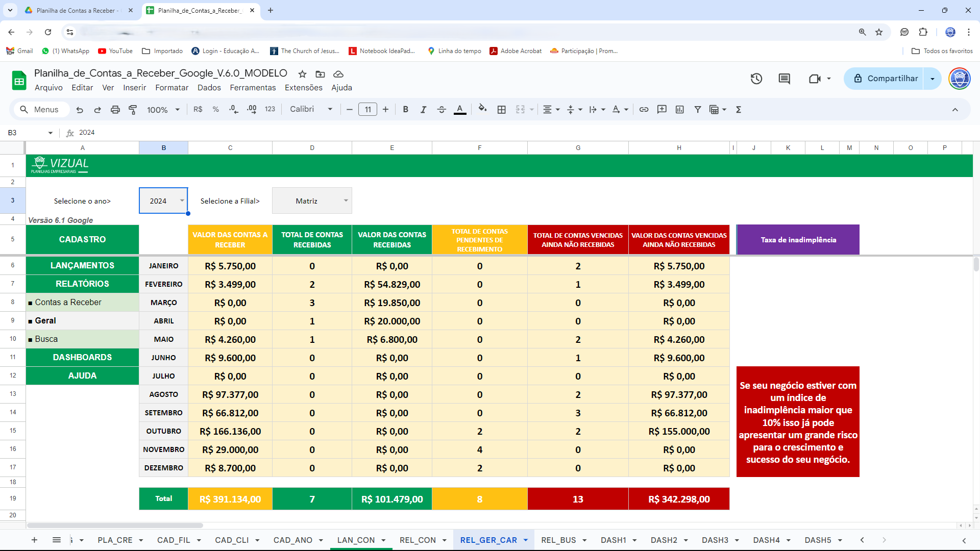Click the insert link icon
The width and height of the screenshot is (980, 551).
(644, 110)
